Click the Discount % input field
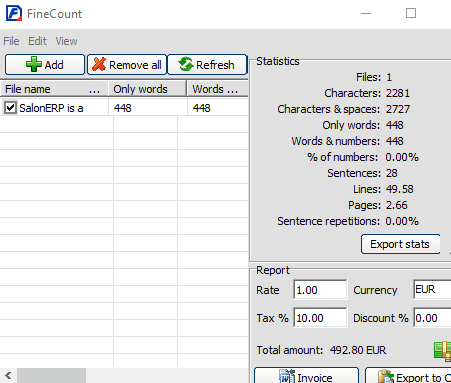 pos(432,318)
